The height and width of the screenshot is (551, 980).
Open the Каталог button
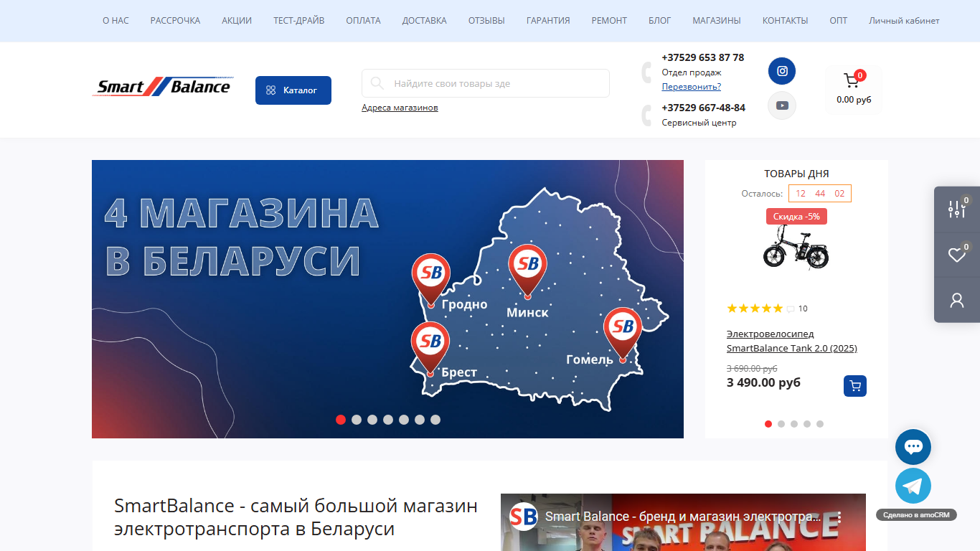click(x=293, y=90)
